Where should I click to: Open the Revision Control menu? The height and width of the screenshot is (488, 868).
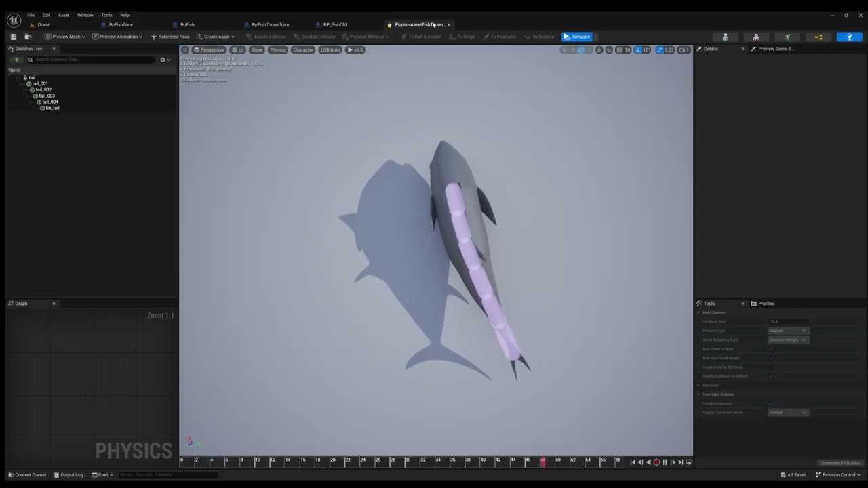838,475
